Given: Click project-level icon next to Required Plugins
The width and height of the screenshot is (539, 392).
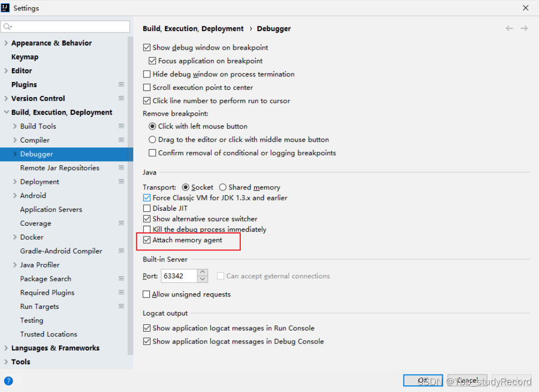Looking at the screenshot, I should [x=121, y=292].
